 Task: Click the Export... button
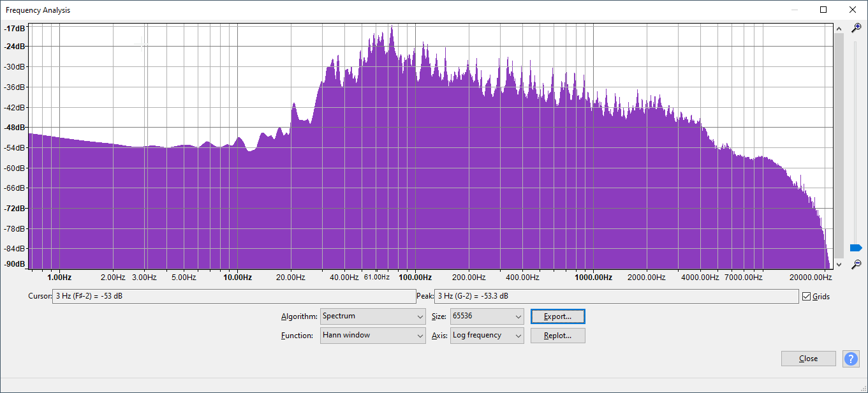point(557,316)
